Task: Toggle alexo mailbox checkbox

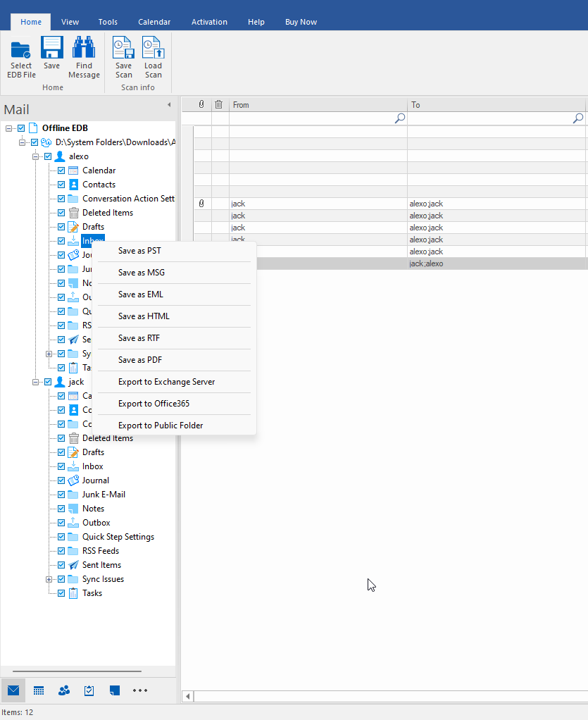Action: click(48, 156)
